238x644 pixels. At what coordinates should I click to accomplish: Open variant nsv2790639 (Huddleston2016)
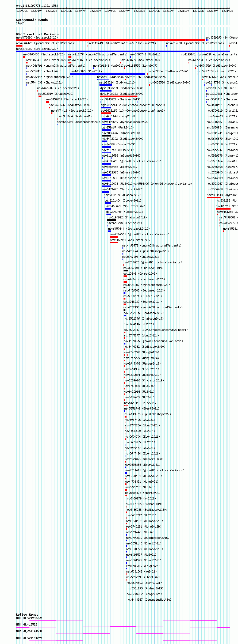pos(148,538)
